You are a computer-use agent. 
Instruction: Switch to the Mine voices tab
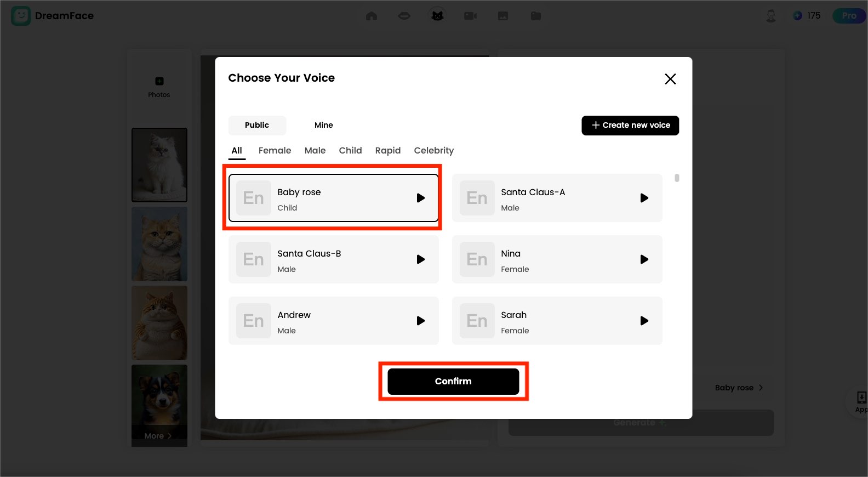coord(323,125)
